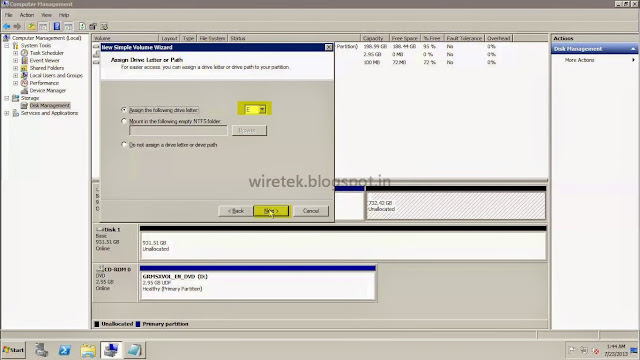Click the rightmost settings toolbar icon

click(x=104, y=27)
